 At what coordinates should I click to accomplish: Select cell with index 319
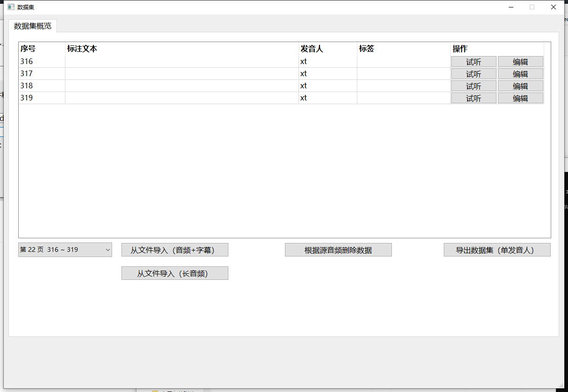[42, 98]
